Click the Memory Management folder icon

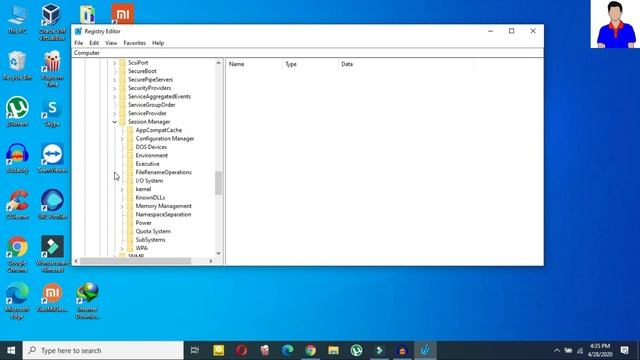(x=130, y=206)
